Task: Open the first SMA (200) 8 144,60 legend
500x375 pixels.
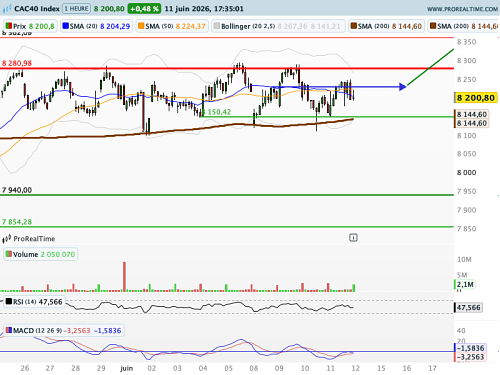Action: 386,26
